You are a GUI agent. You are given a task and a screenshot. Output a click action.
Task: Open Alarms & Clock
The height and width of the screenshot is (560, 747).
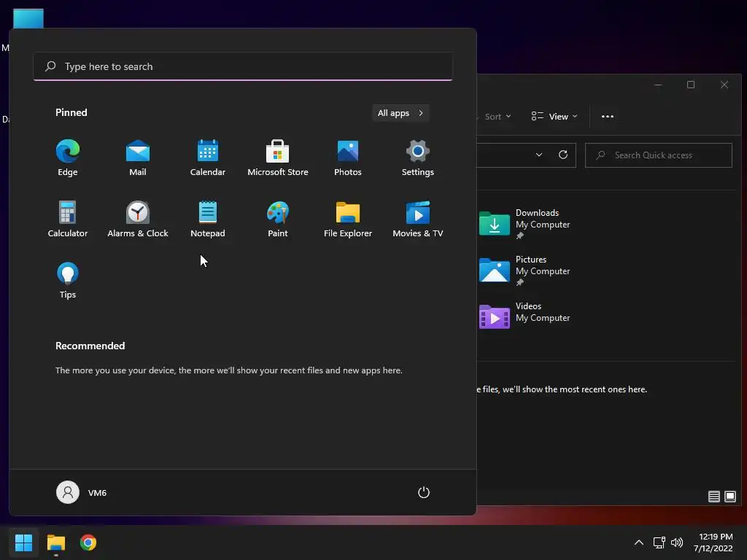point(138,219)
